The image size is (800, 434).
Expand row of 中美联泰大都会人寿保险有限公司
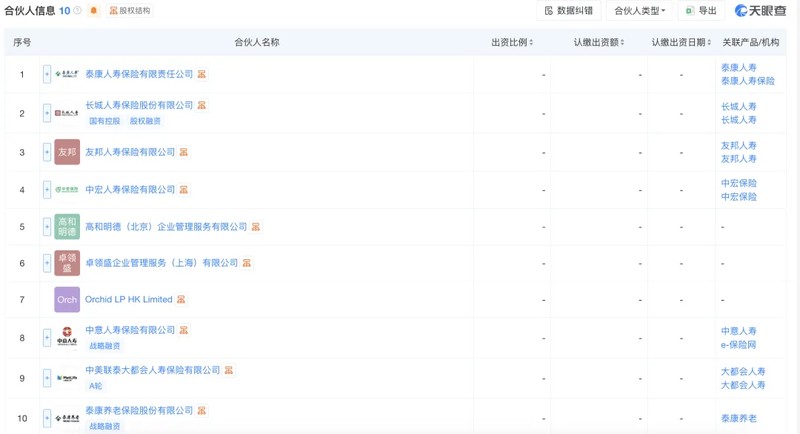47,378
